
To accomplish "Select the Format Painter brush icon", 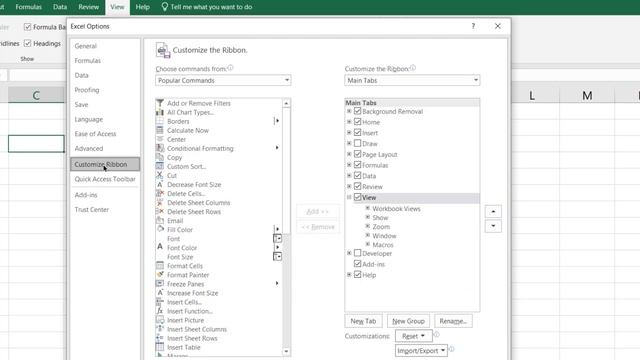I will point(160,275).
